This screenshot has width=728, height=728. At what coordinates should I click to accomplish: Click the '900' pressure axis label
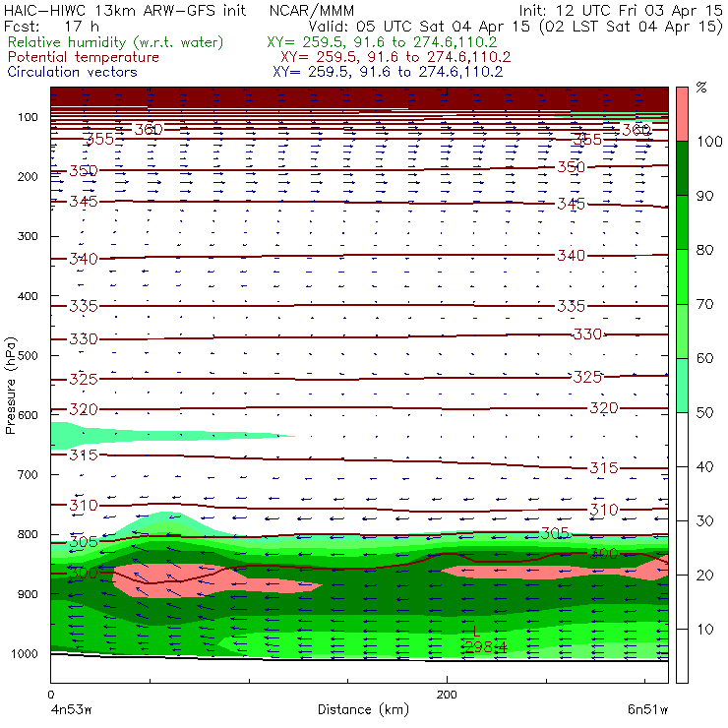click(x=28, y=594)
